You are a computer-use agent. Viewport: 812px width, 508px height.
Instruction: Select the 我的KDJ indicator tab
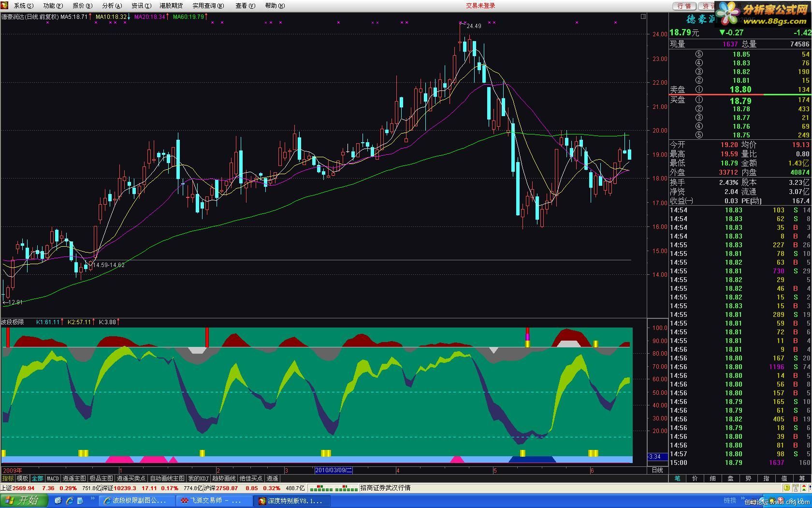point(198,478)
